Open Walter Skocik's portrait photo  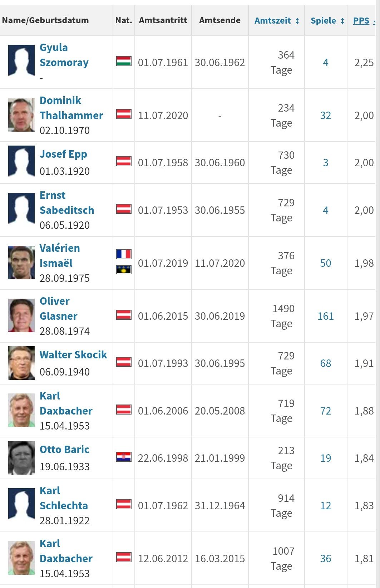[21, 363]
